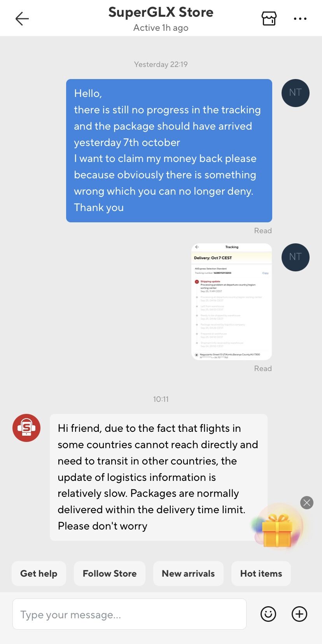Screen dimensions: 322x644
Task: Open the tracking screenshot thumbnail
Action: point(232,302)
